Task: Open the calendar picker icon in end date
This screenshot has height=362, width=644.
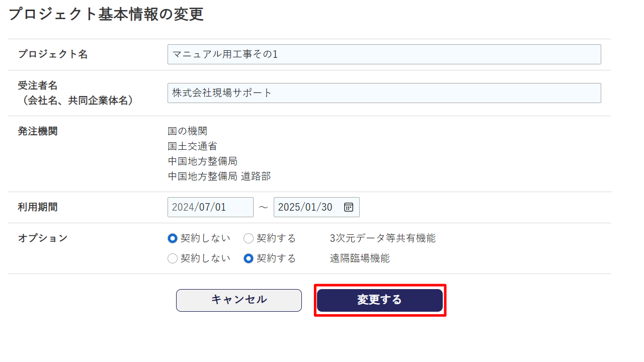Action: [x=349, y=207]
